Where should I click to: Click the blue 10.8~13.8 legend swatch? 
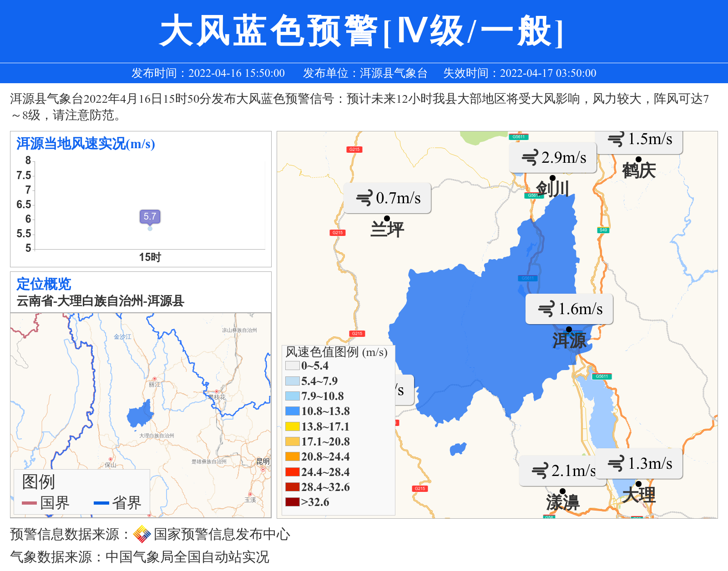pyautogui.click(x=292, y=411)
